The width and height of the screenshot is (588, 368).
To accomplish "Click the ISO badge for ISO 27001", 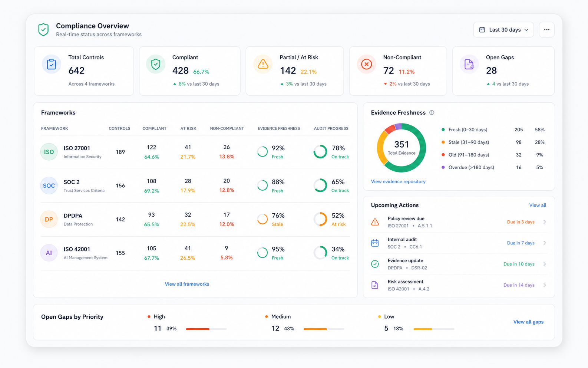I will pyautogui.click(x=49, y=152).
